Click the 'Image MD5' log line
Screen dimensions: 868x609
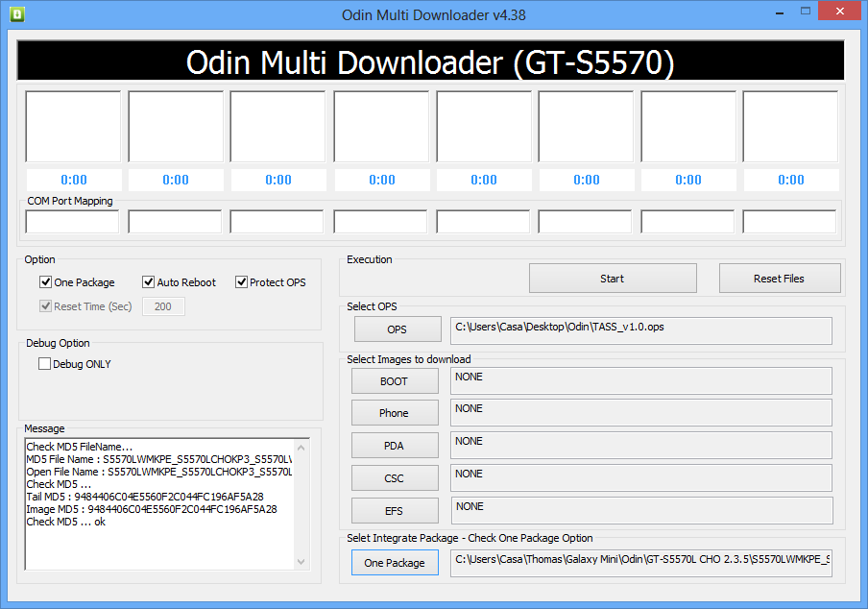[x=152, y=509]
